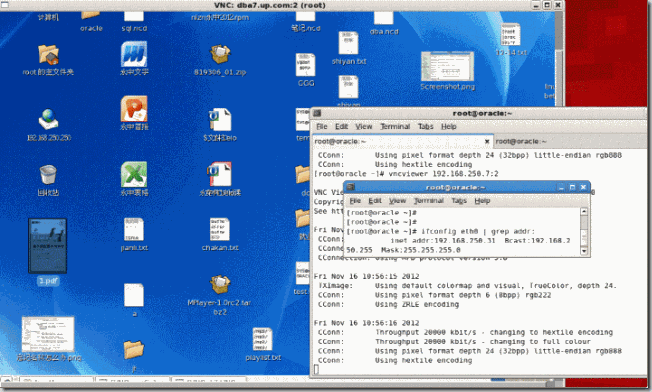
Task: Click the outer terminal's title bar icon
Action: click(317, 113)
